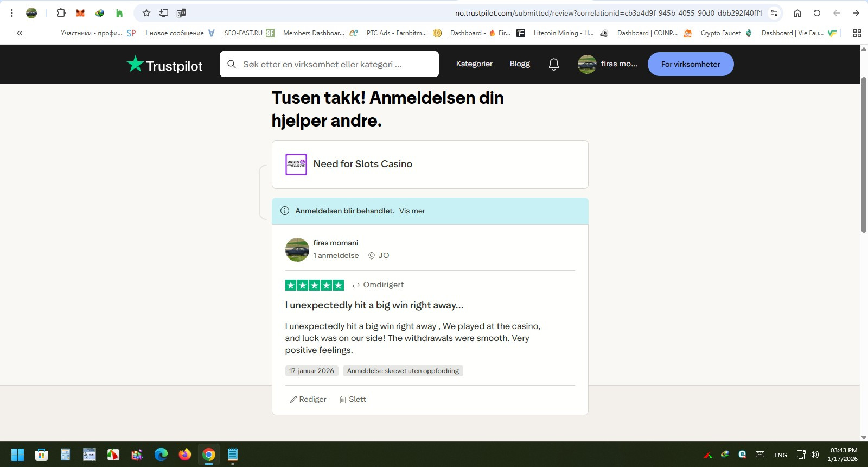This screenshot has height=467, width=868.
Task: Delete the review with Slett
Action: click(x=353, y=399)
